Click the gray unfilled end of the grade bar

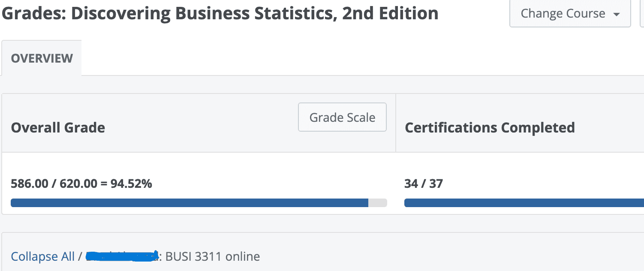click(x=378, y=202)
